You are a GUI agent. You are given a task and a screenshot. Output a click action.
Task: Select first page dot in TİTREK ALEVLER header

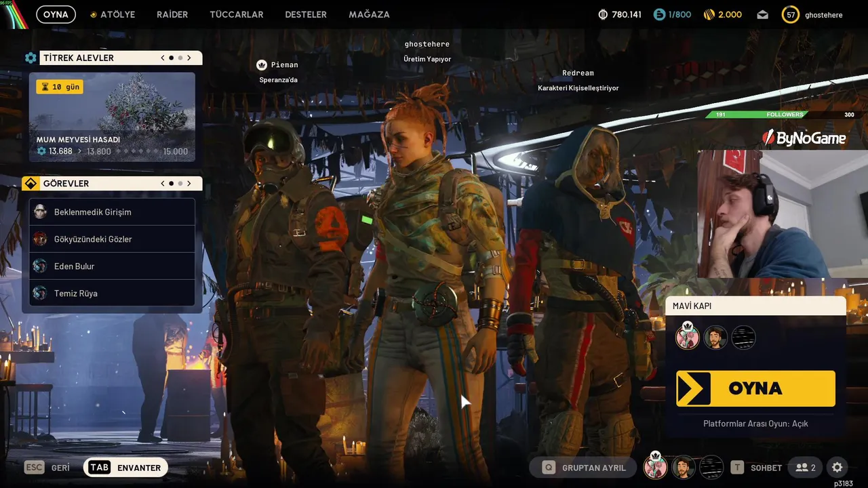pyautogui.click(x=171, y=58)
